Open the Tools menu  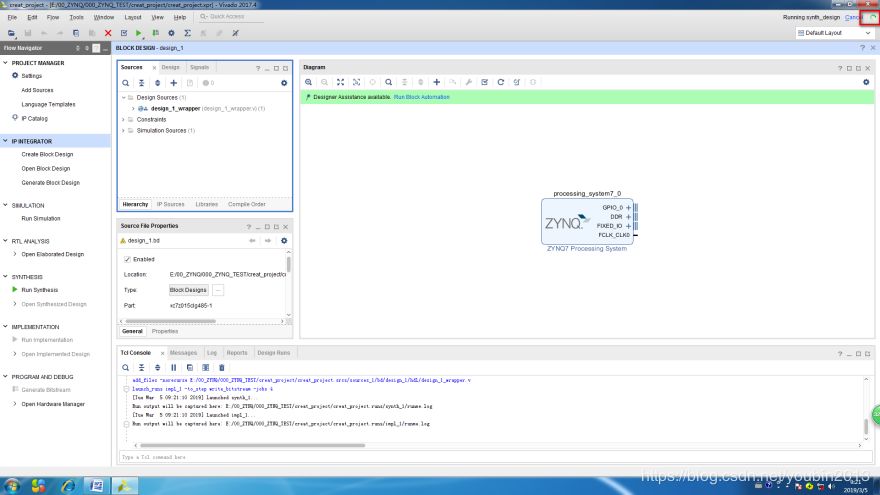coord(76,17)
